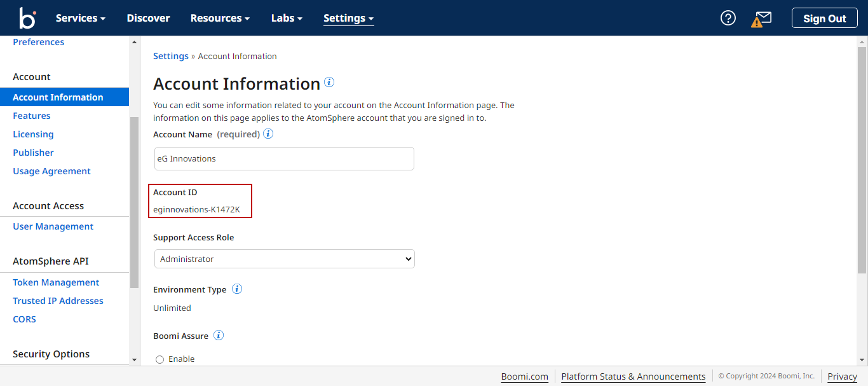
Task: Open Publisher in the sidebar
Action: pos(33,153)
